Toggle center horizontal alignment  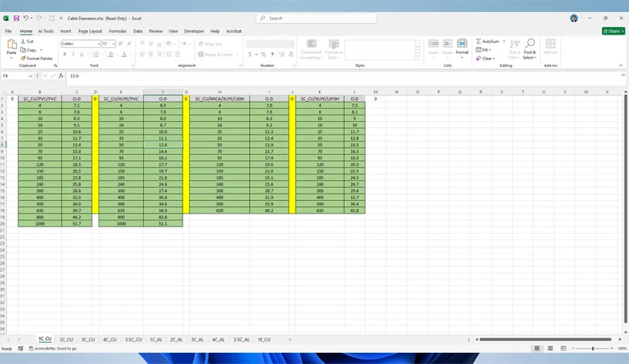(x=150, y=54)
